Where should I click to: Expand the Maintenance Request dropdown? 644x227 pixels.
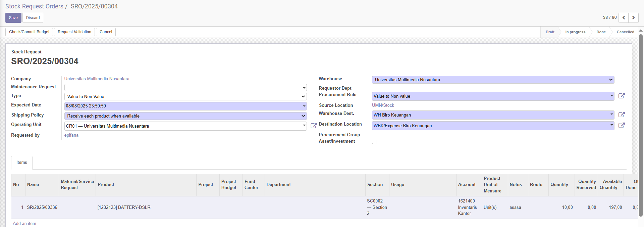(304, 88)
